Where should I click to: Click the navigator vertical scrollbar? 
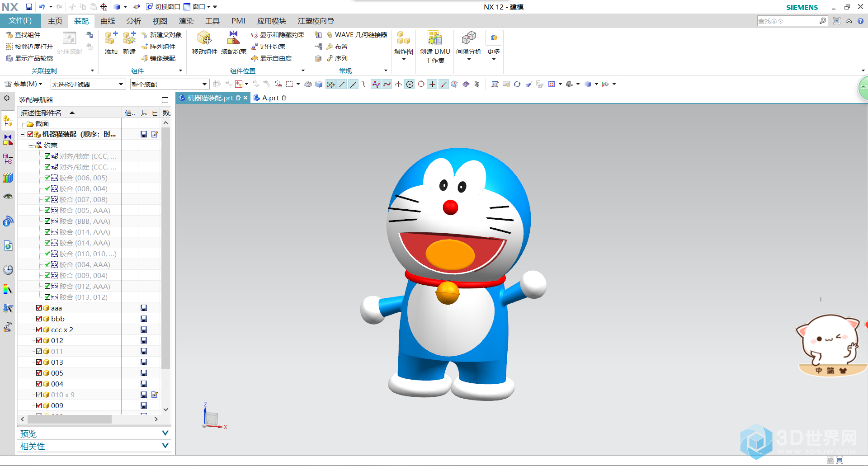tap(165, 249)
